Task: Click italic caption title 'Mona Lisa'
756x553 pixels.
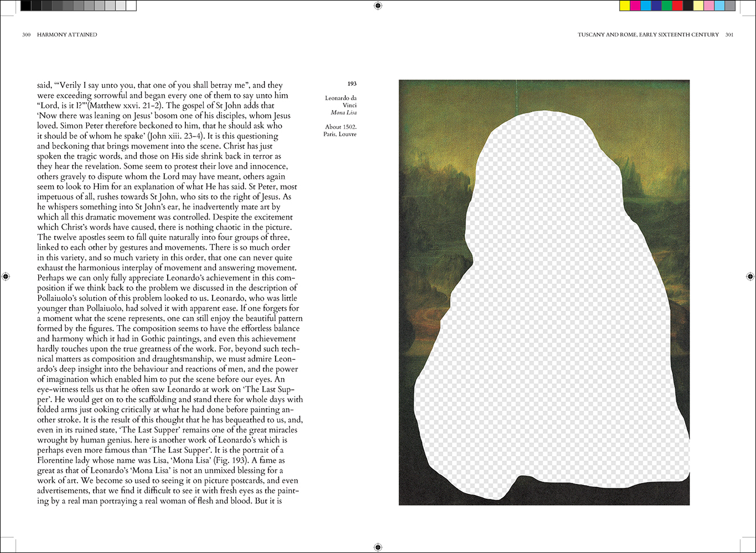Action: point(344,112)
